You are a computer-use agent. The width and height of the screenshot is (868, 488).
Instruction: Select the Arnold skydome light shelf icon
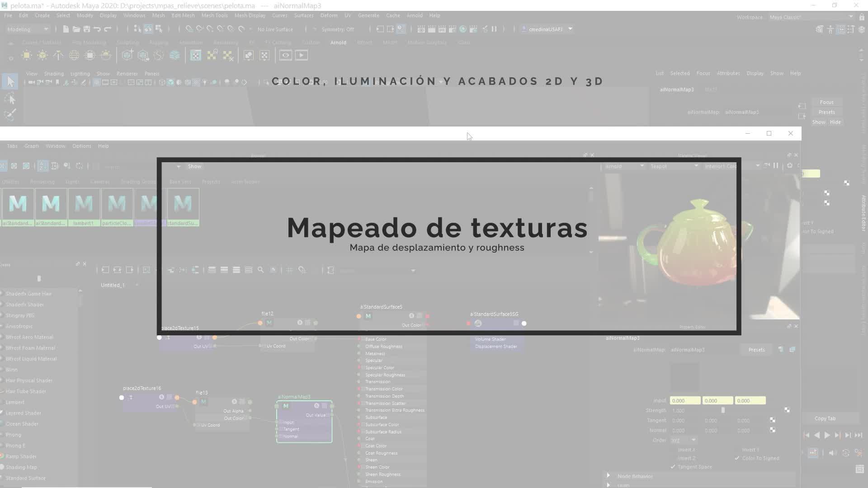tap(74, 55)
